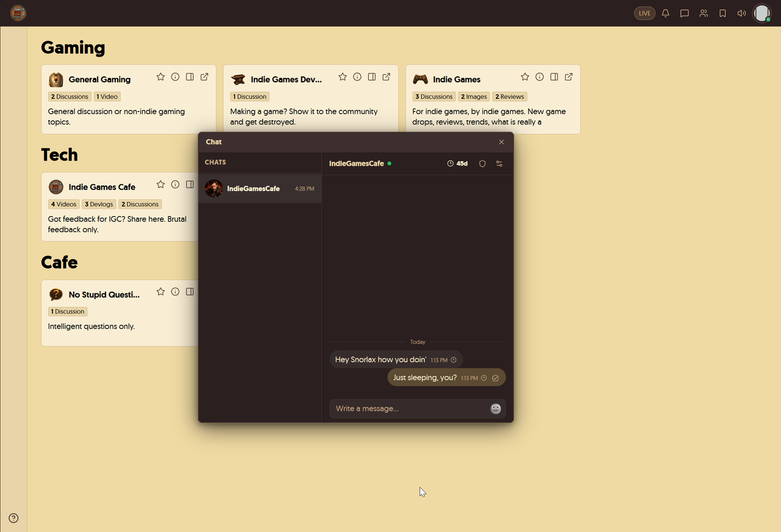Favorite the General Gaming forum with star
This screenshot has width=781, height=532.
coord(160,77)
